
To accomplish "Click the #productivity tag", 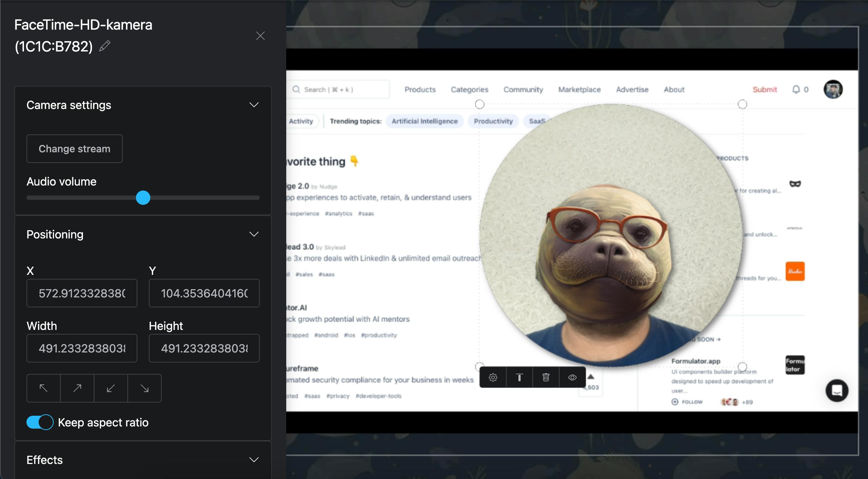I will (x=379, y=335).
